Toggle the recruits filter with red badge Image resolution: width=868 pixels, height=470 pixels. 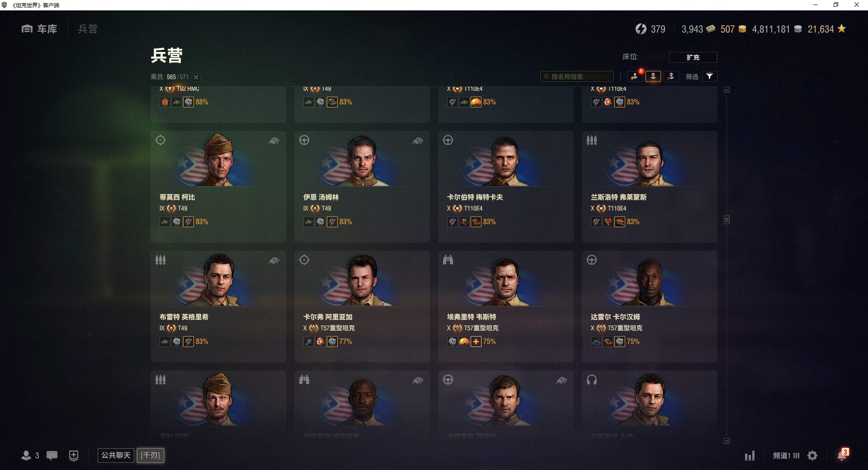click(x=635, y=76)
